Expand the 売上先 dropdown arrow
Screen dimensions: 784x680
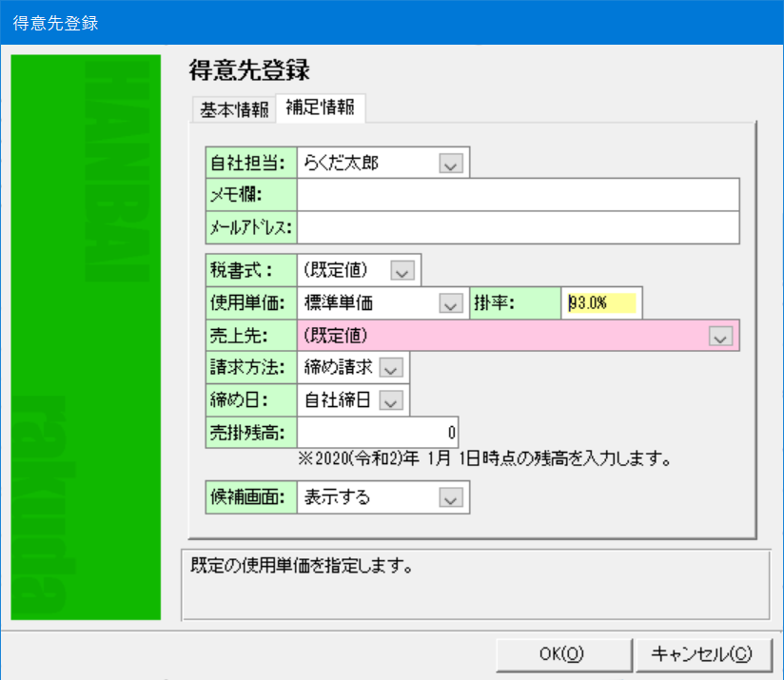coord(720,336)
